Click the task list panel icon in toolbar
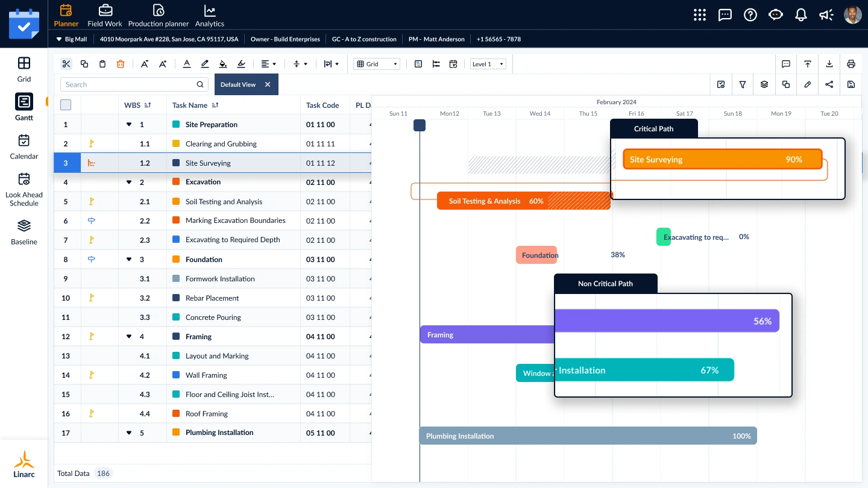 [x=418, y=64]
